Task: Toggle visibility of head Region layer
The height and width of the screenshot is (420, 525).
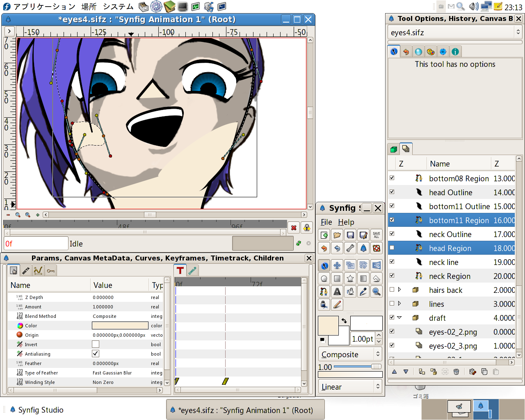Action: click(392, 248)
